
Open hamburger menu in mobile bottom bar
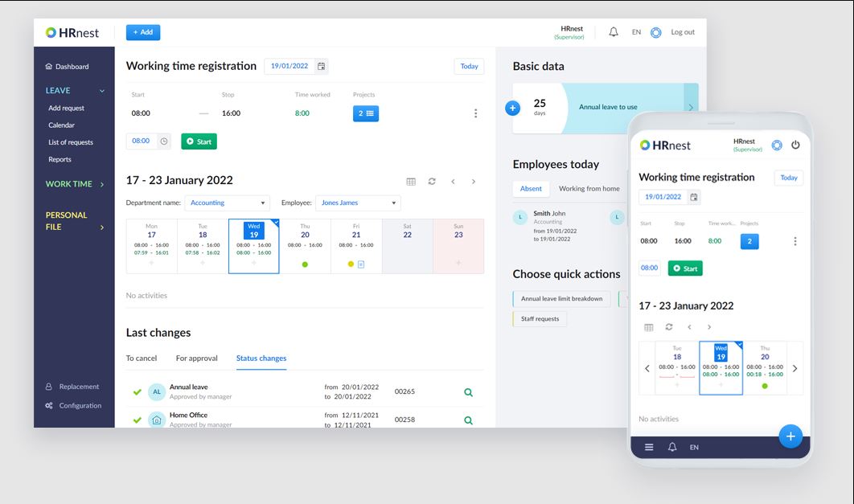pos(649,448)
